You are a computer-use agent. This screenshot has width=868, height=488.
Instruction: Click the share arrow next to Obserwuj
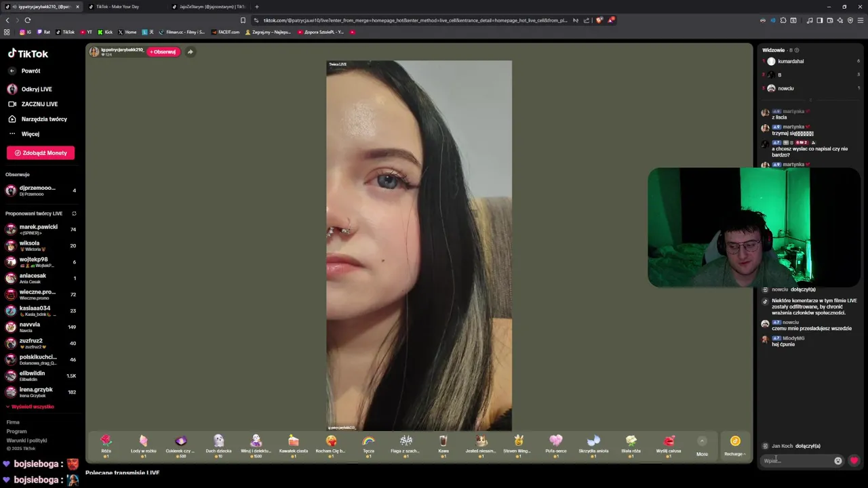[190, 52]
